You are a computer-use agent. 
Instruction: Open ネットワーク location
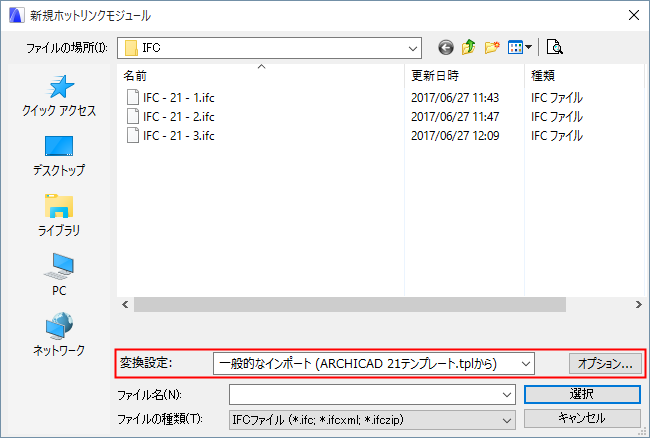59,334
